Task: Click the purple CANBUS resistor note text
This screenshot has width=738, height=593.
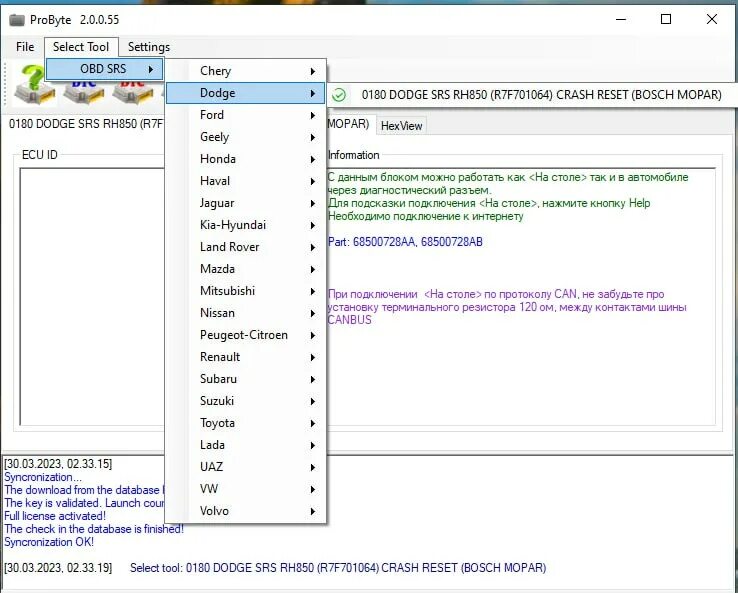Action: point(507,307)
